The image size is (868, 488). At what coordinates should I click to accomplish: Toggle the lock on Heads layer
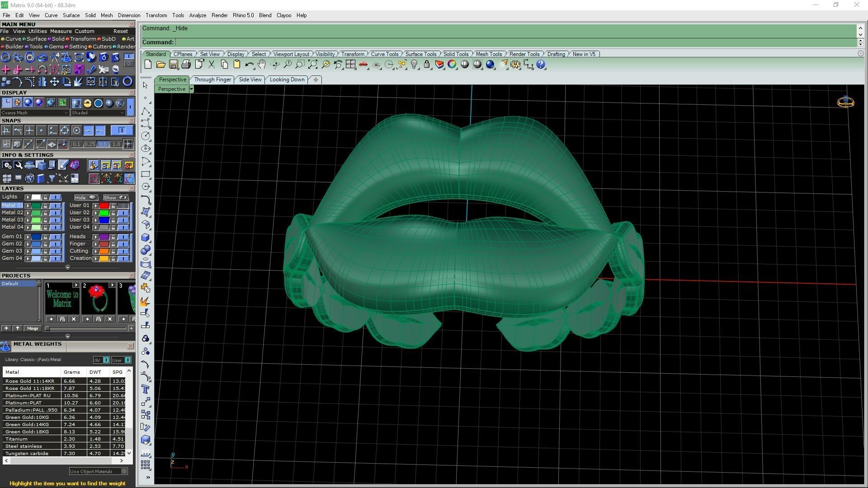[x=113, y=237]
